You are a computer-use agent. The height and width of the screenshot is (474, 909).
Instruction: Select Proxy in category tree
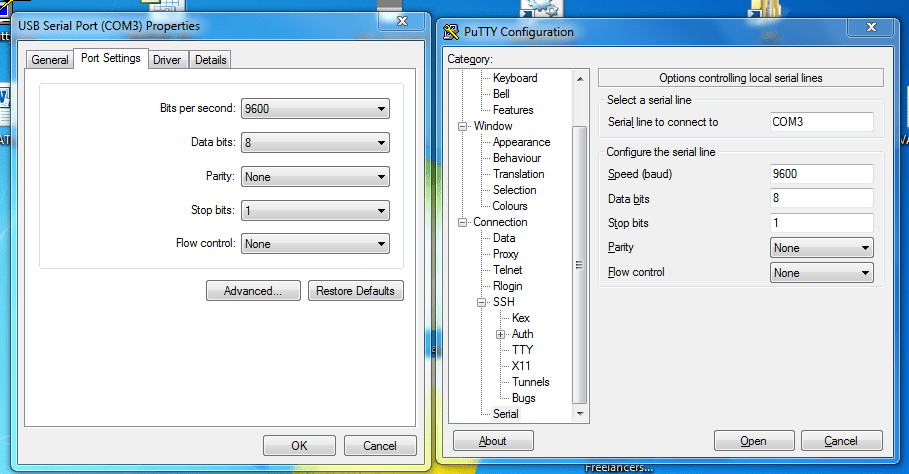(506, 254)
